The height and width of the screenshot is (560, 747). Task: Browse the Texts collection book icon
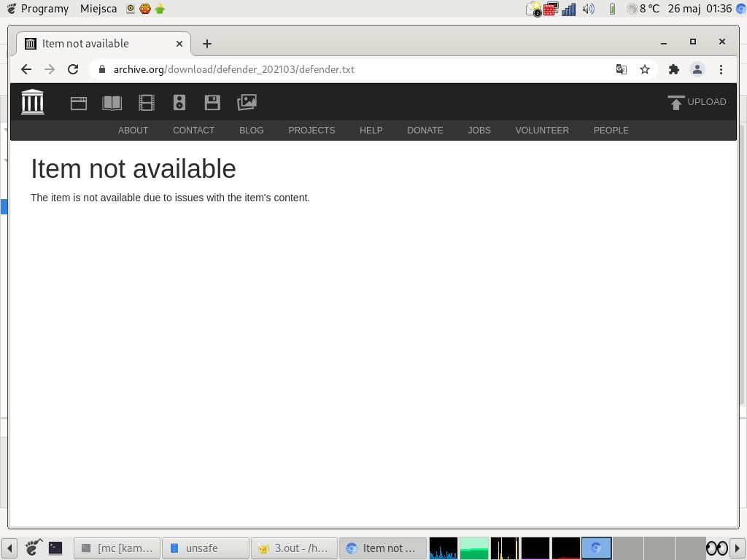(x=112, y=102)
